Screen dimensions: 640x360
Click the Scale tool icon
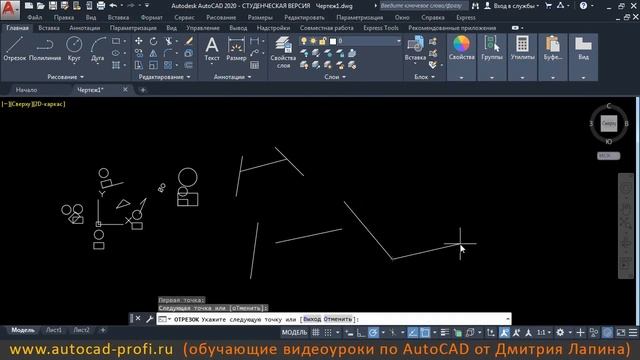(x=153, y=65)
